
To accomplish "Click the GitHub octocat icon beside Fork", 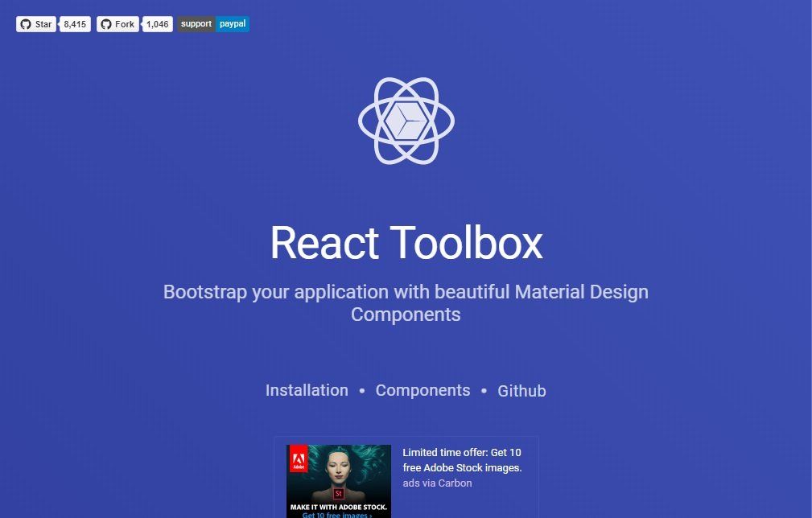I will [107, 23].
